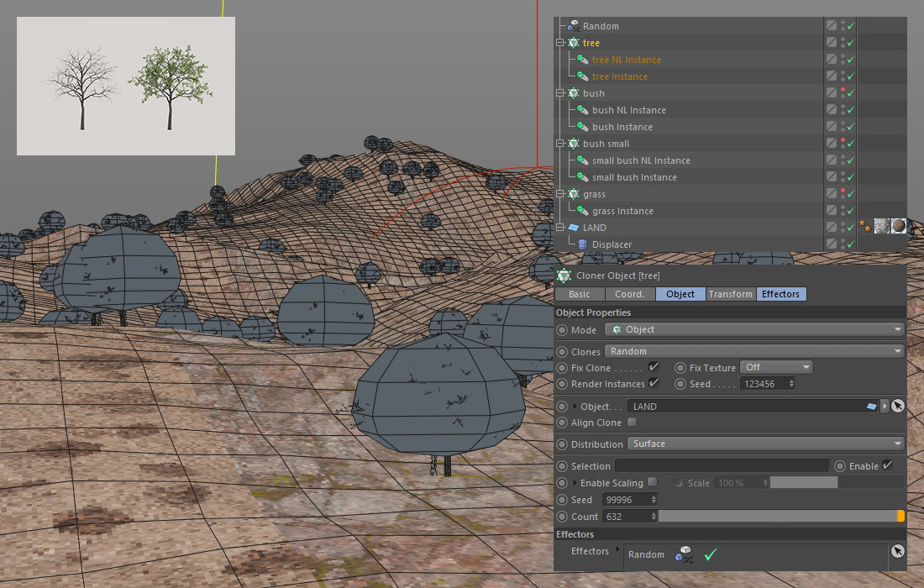Viewport: 924px width, 588px height.
Task: Open the Coord. tab
Action: click(x=629, y=294)
